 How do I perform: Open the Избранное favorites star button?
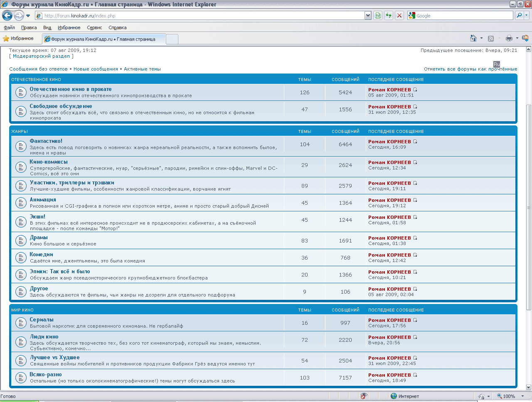[18, 39]
